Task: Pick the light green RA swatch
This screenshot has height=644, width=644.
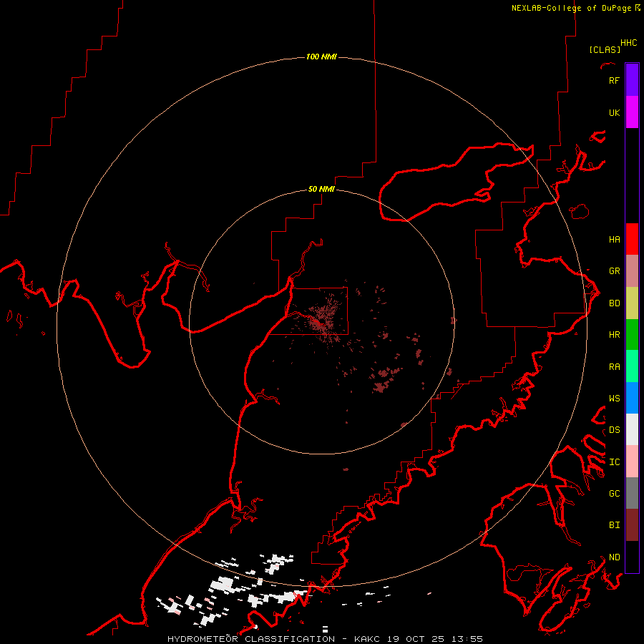Action: pyautogui.click(x=632, y=366)
